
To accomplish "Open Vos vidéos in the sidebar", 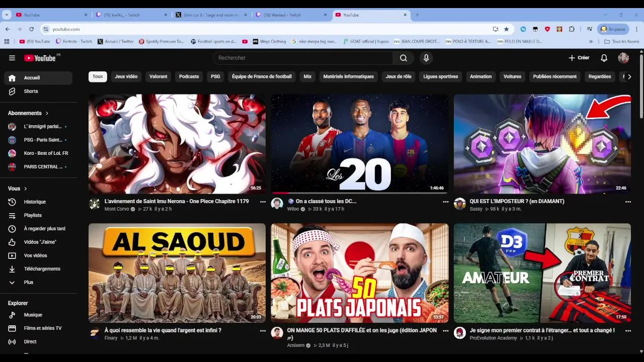I will [x=38, y=255].
